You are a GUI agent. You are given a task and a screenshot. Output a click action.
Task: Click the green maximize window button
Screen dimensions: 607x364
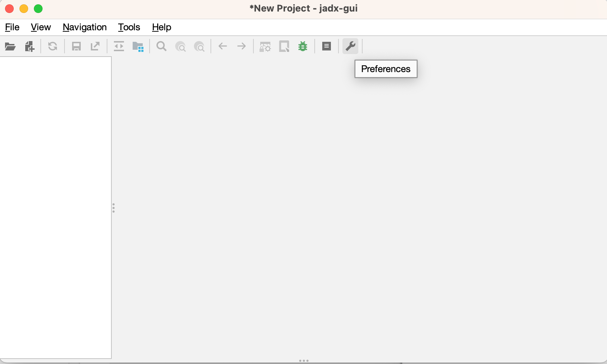pyautogui.click(x=38, y=9)
